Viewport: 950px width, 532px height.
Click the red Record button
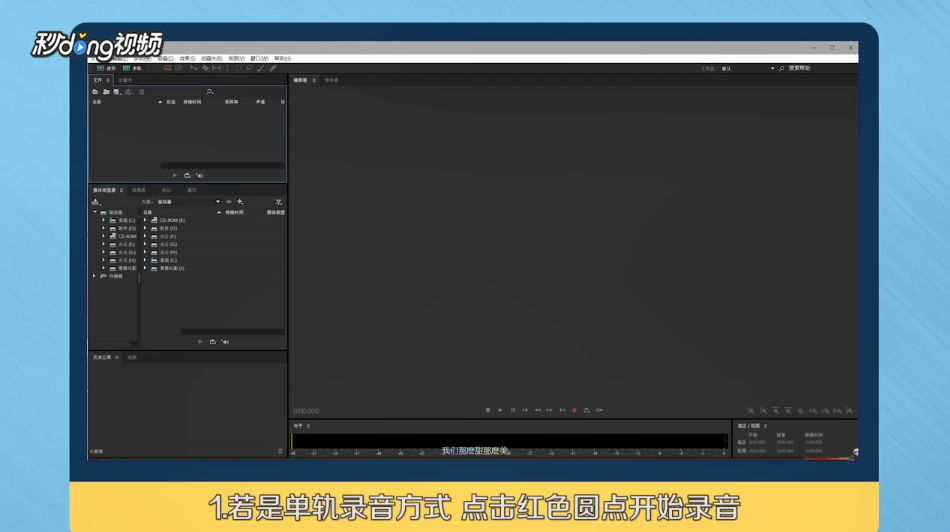[574, 410]
